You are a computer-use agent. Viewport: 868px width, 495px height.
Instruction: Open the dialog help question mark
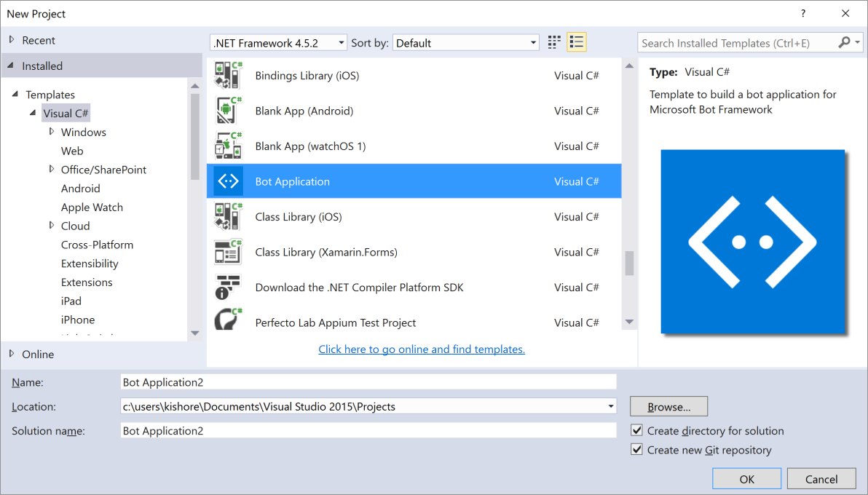(803, 14)
